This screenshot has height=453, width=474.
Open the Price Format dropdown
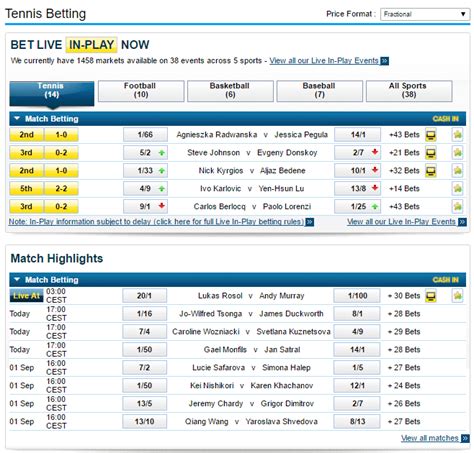click(x=425, y=14)
